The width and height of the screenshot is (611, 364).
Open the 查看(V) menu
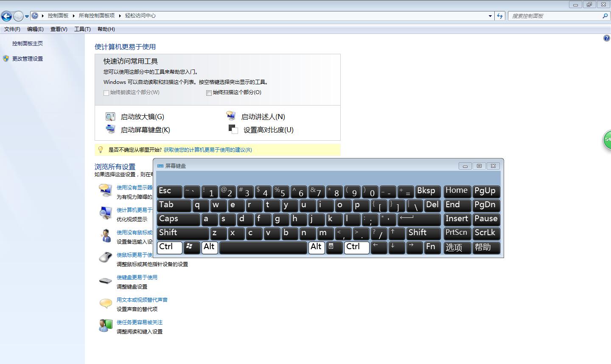(59, 29)
